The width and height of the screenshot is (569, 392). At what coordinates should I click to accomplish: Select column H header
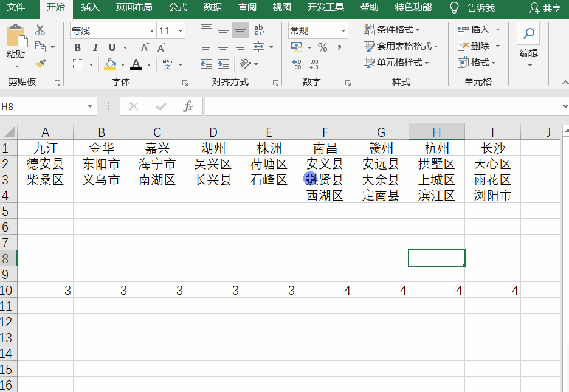point(436,132)
